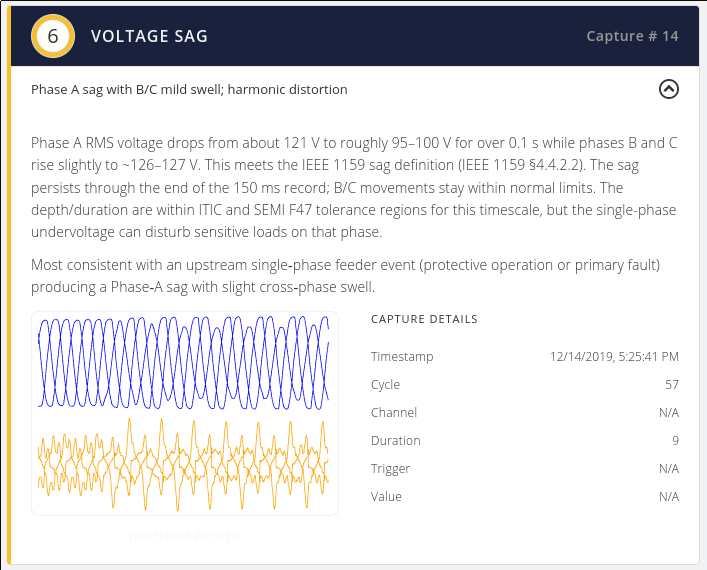This screenshot has height=570, width=707.
Task: Open the Capture # 14 label
Action: tap(632, 36)
